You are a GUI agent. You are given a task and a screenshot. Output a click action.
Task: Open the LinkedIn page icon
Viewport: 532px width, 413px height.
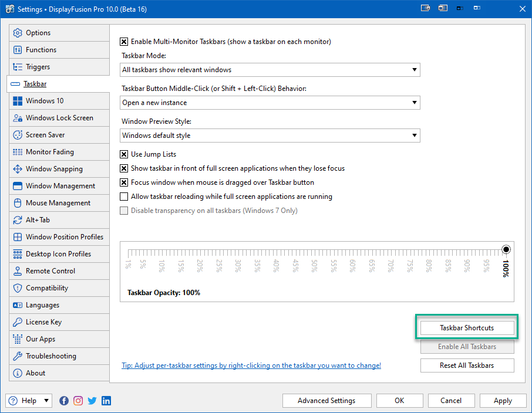point(106,401)
